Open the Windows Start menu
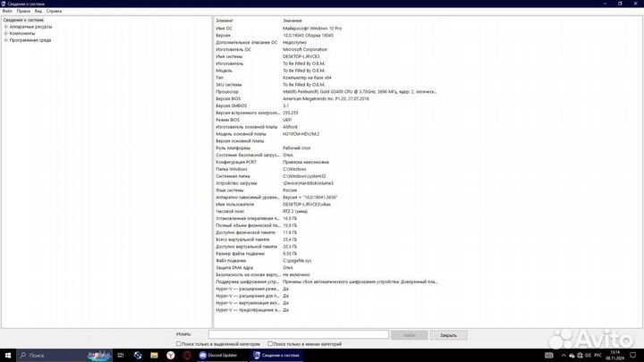Viewport: 644px width, 362px height. coord(6,355)
